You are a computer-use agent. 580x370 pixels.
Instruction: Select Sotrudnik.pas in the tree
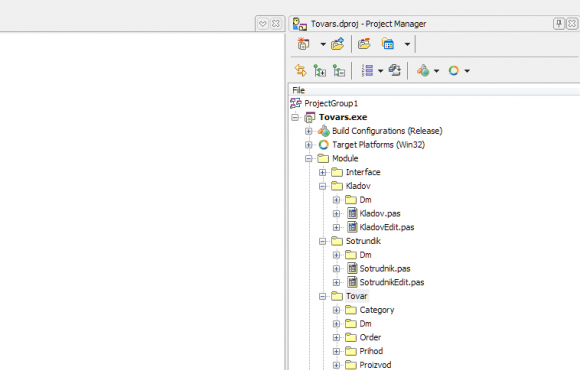pyautogui.click(x=385, y=269)
